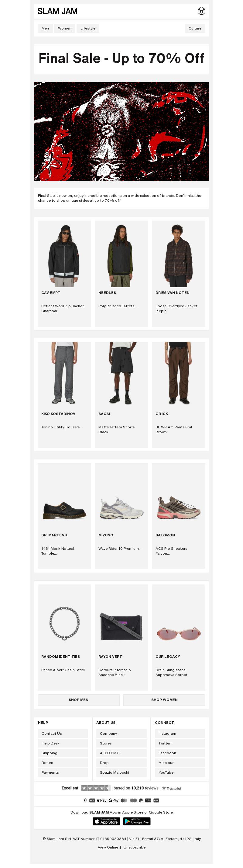The width and height of the screenshot is (243, 868).
Task: Click the Trustpilot star rating
Action: (x=96, y=788)
